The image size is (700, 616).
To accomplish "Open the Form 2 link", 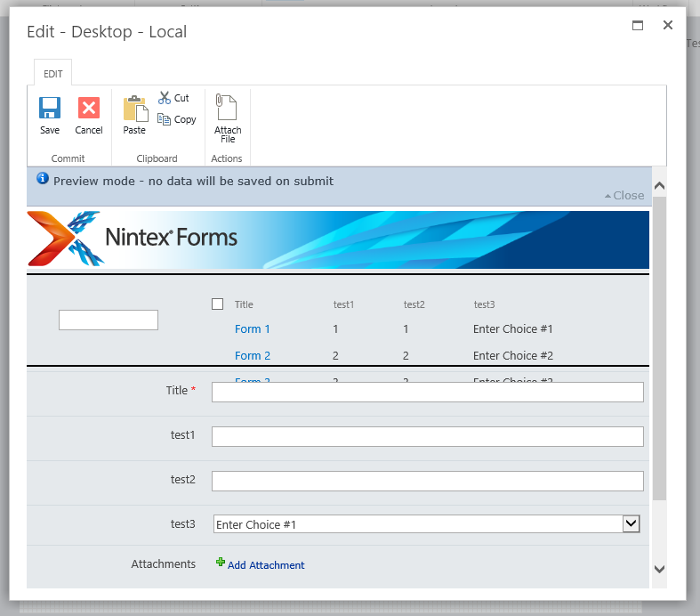I will 253,356.
